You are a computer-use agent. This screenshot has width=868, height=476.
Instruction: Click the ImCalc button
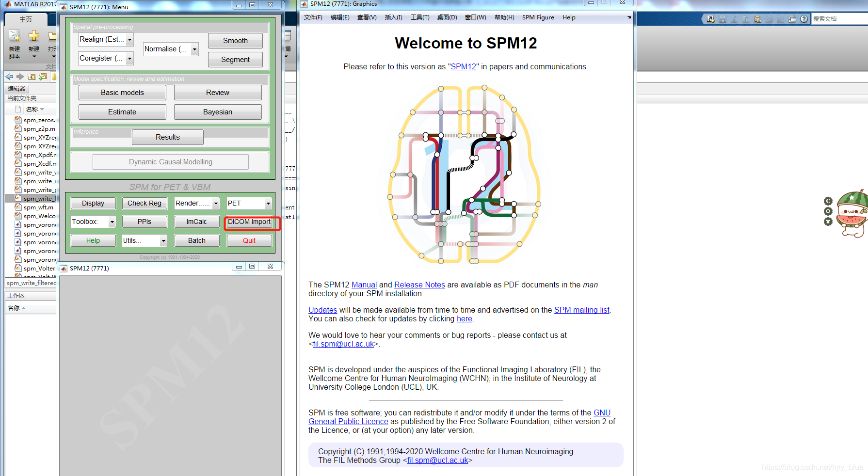click(197, 222)
